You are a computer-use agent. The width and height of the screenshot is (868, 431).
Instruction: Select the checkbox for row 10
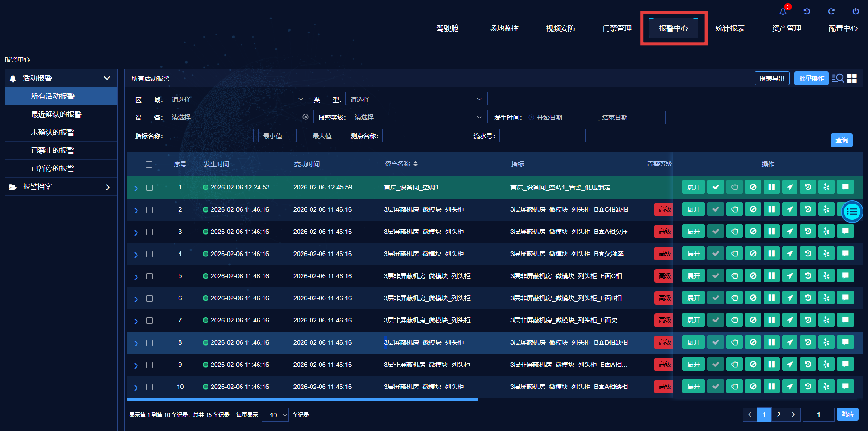point(150,387)
